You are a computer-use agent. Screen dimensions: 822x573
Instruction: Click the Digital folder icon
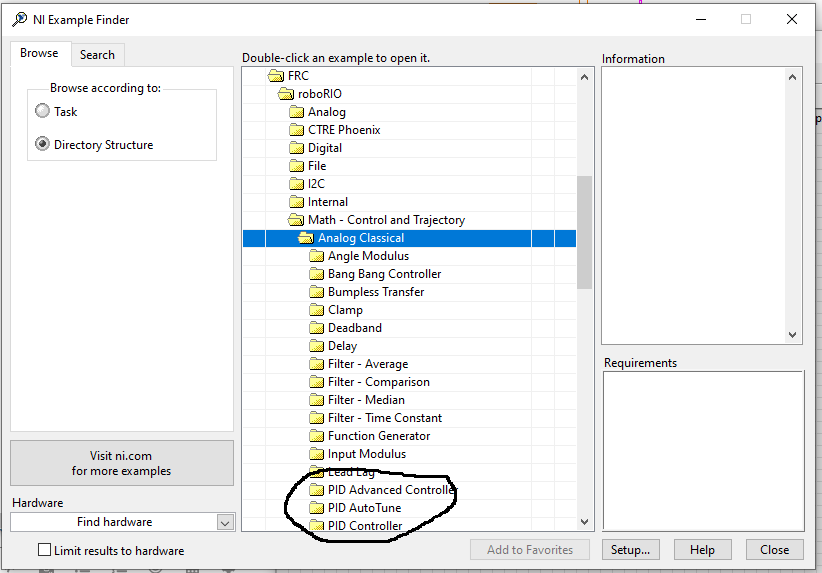coord(296,148)
